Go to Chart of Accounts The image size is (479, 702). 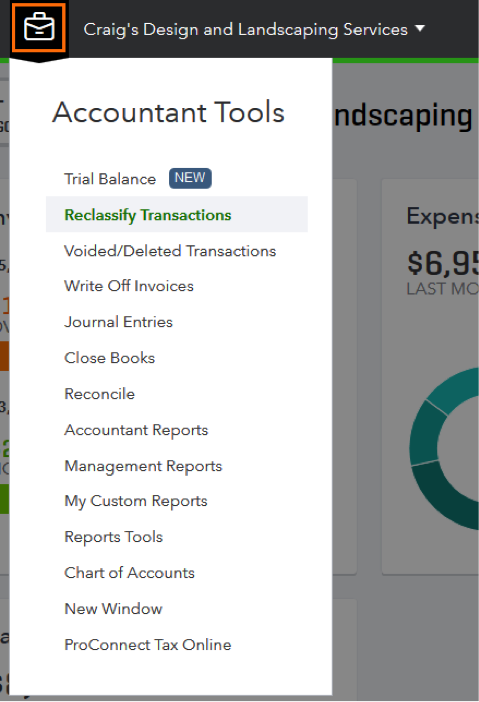click(129, 573)
